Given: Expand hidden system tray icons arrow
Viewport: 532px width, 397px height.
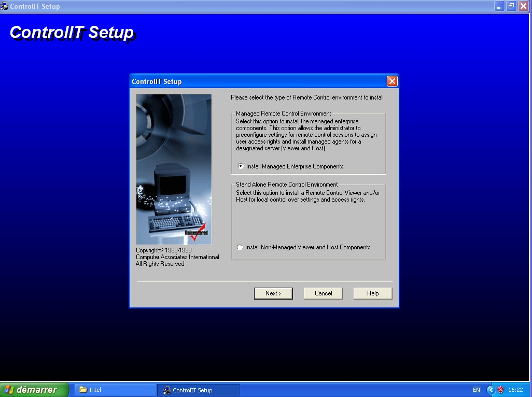Looking at the screenshot, I should [491, 390].
